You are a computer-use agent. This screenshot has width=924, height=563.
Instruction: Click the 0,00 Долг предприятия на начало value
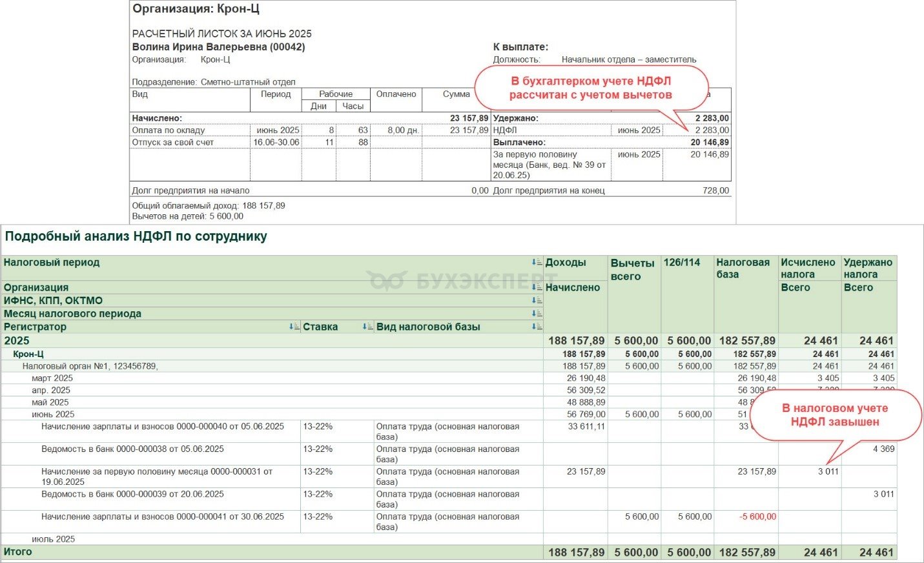click(x=480, y=190)
